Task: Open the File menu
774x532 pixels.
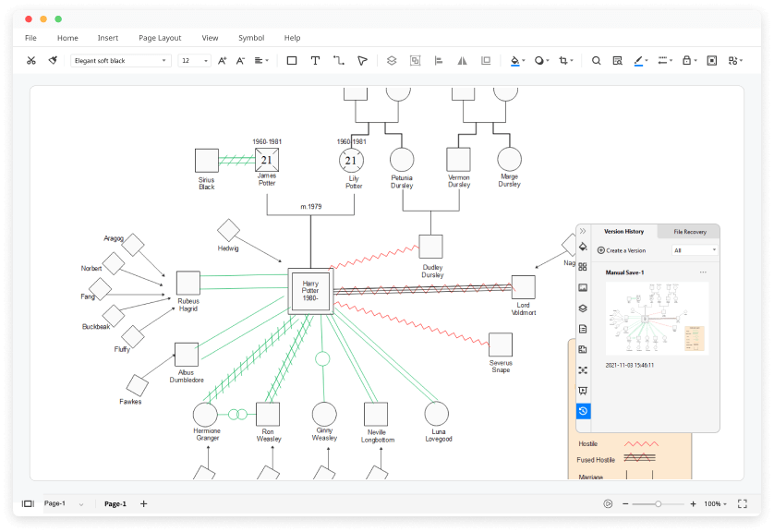Action: (30, 38)
